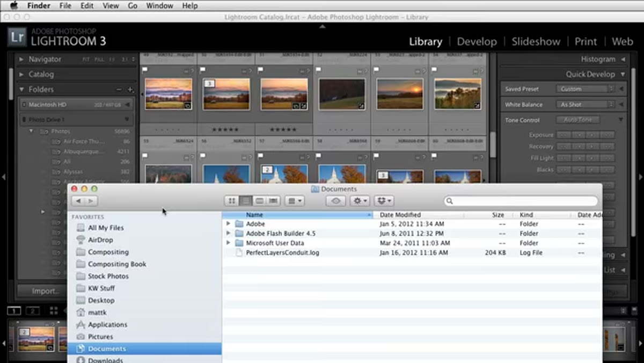Collapse the Folders panel in Lightroom
The width and height of the screenshot is (644, 363).
[x=21, y=90]
